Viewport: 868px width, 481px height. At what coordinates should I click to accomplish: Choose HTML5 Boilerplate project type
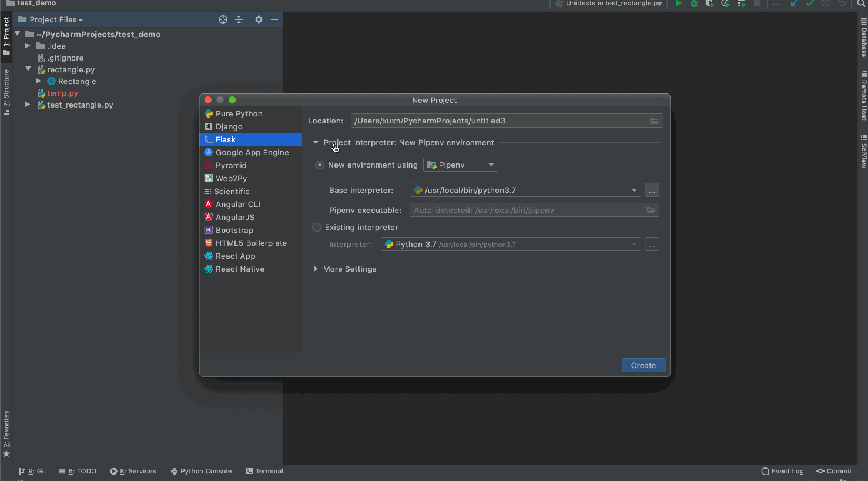pyautogui.click(x=251, y=243)
